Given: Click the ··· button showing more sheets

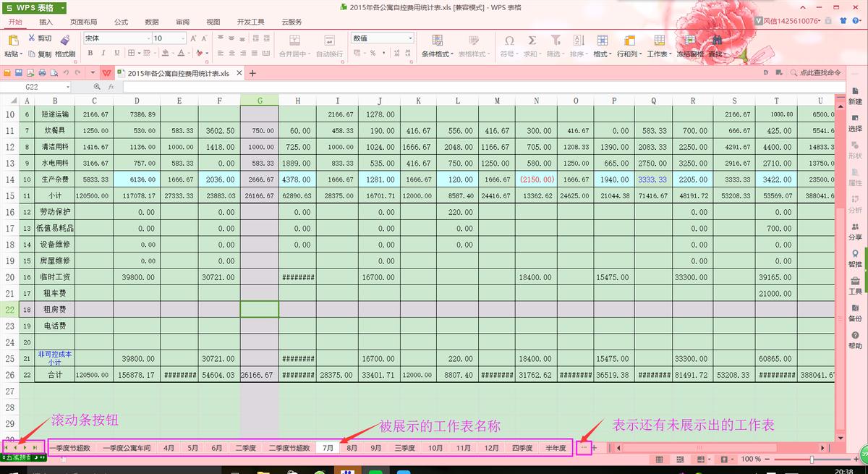Looking at the screenshot, I should pyautogui.click(x=583, y=448).
